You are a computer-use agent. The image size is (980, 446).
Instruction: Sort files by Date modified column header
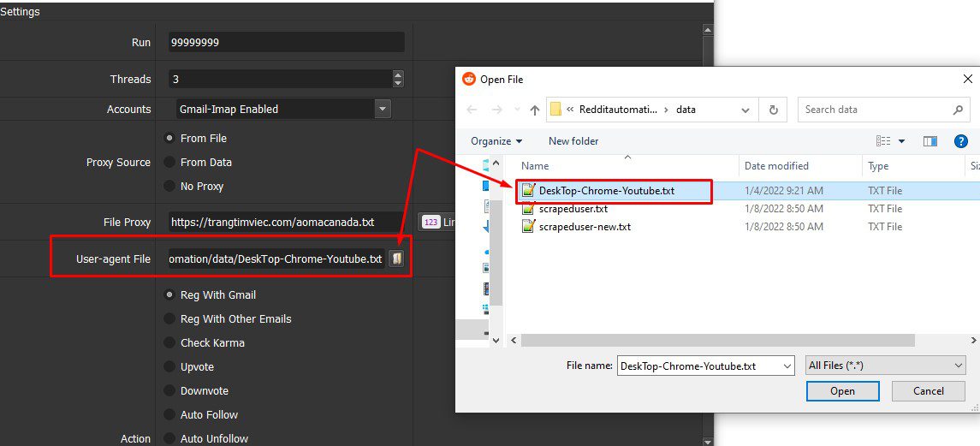click(x=776, y=166)
